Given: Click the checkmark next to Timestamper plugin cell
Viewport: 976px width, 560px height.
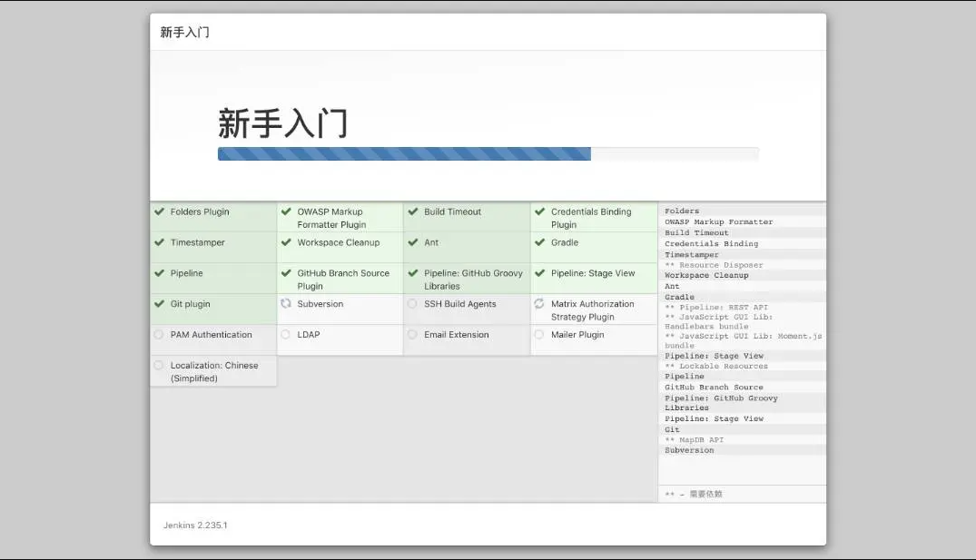Looking at the screenshot, I should pos(159,242).
